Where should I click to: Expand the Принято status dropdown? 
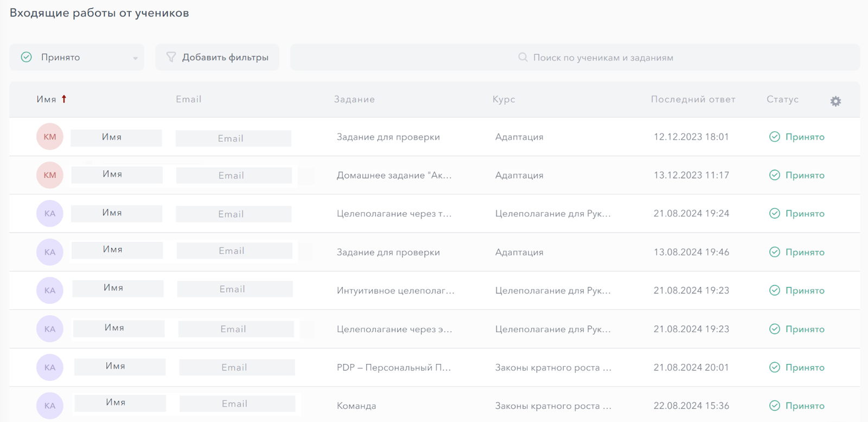click(135, 57)
